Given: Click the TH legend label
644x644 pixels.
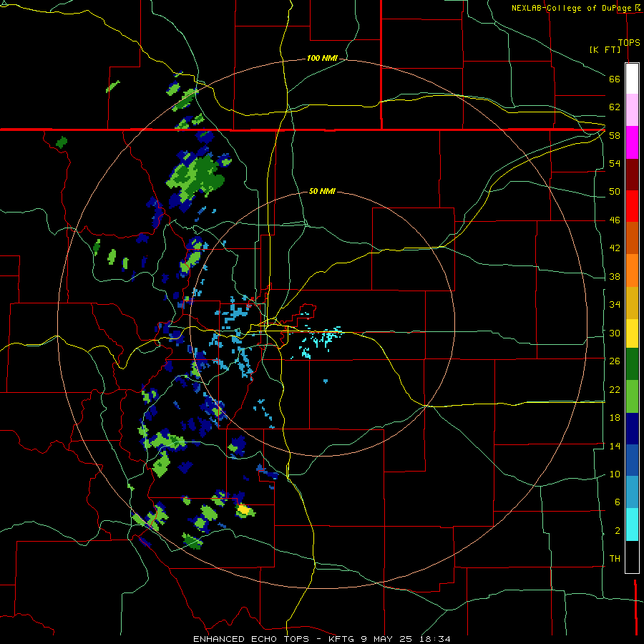Looking at the screenshot, I should click(x=615, y=558).
